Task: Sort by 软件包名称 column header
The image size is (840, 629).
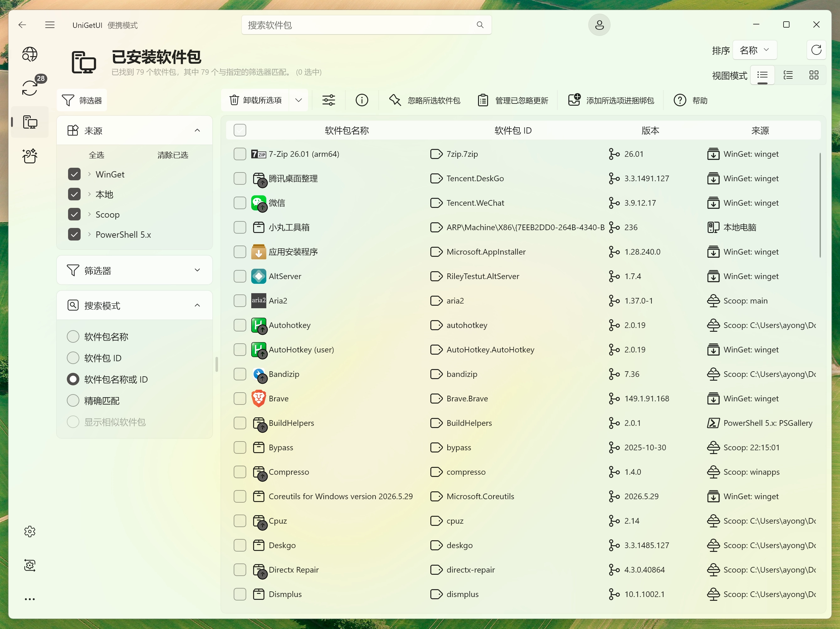Action: 347,130
